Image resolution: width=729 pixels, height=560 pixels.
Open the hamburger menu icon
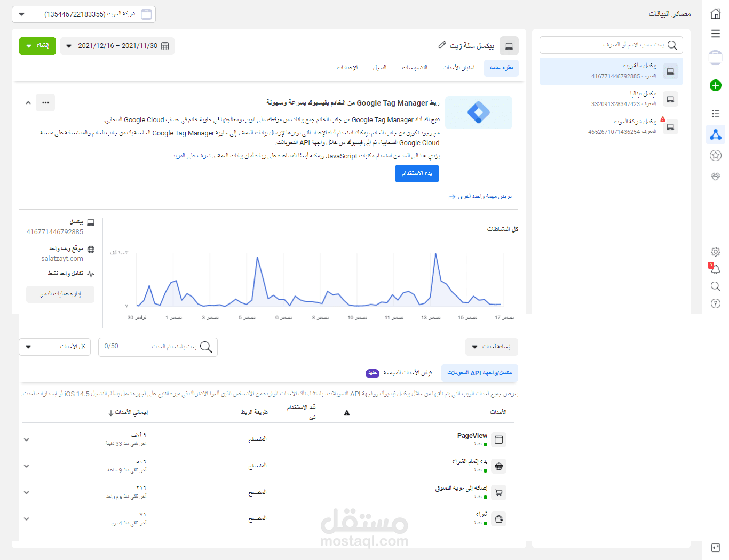point(716,34)
